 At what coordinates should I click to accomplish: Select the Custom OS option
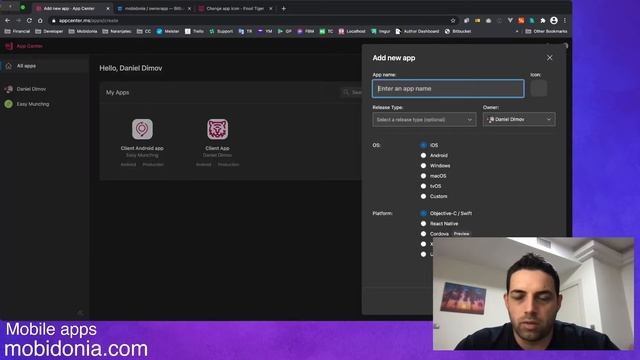(423, 196)
